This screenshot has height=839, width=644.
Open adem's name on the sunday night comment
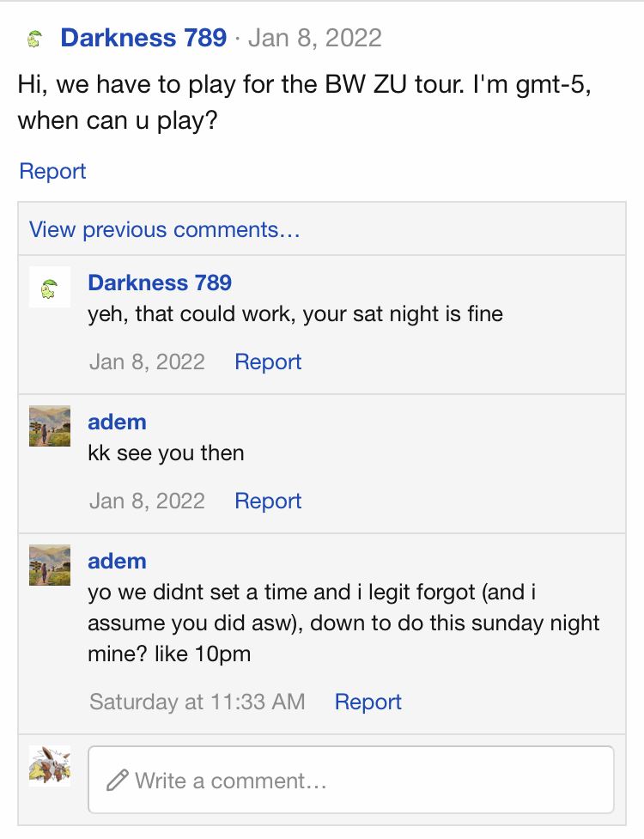pos(117,562)
